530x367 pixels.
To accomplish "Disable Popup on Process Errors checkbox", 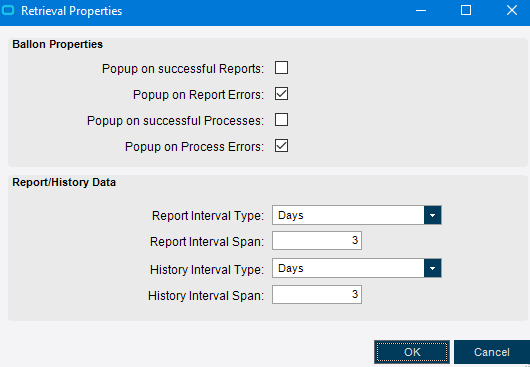I will pos(281,146).
